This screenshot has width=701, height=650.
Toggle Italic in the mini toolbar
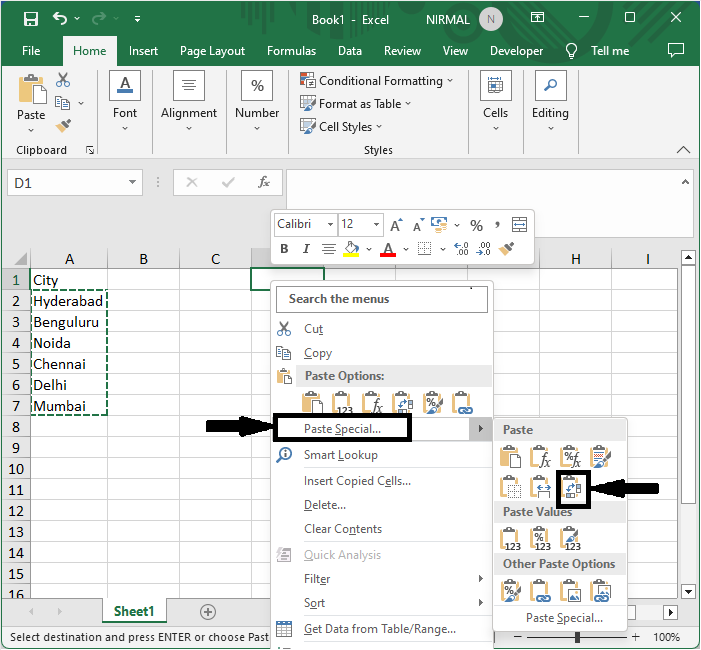pos(306,249)
